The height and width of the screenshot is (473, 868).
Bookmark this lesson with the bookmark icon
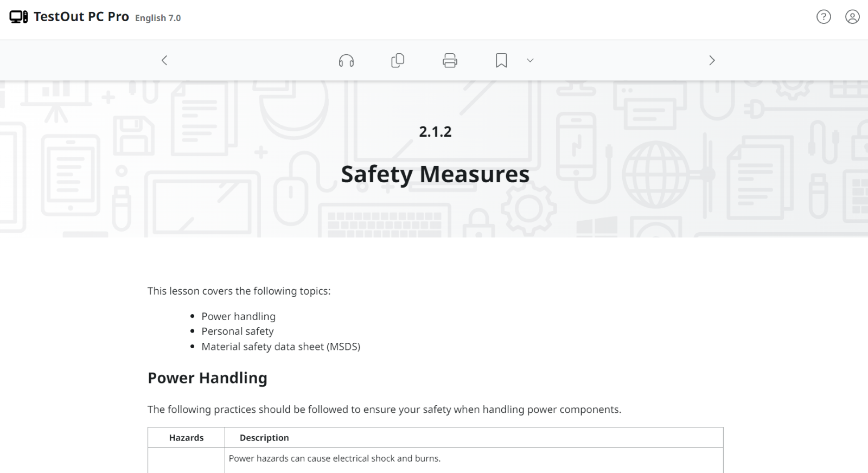[501, 60]
